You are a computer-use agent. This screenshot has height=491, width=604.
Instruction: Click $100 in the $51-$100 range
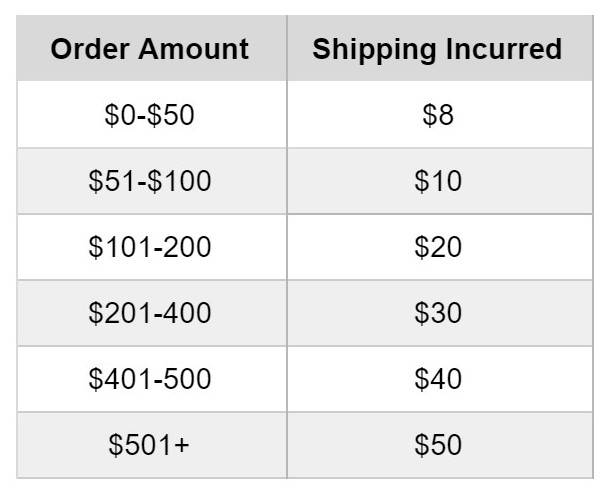click(179, 181)
